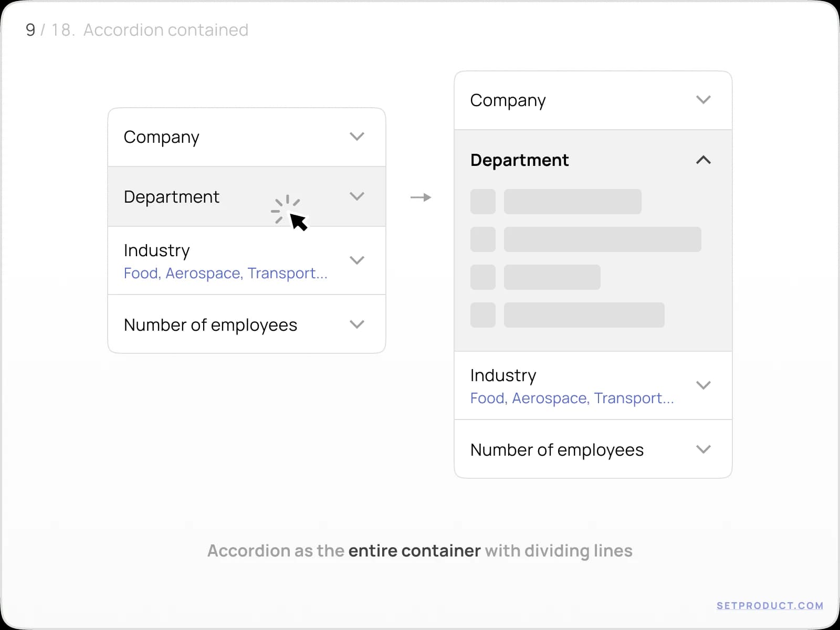Select the second checkbox placeholder under Department
Image resolution: width=840 pixels, height=630 pixels.
pos(482,240)
